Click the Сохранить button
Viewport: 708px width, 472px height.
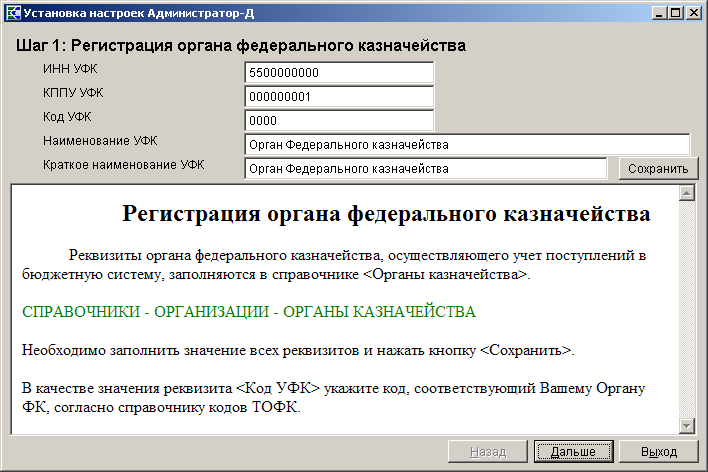click(658, 168)
